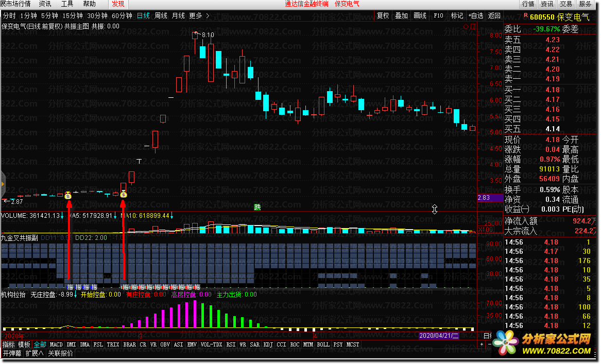Apply the OBV indicator
The width and height of the screenshot is (601, 364).
(165, 344)
